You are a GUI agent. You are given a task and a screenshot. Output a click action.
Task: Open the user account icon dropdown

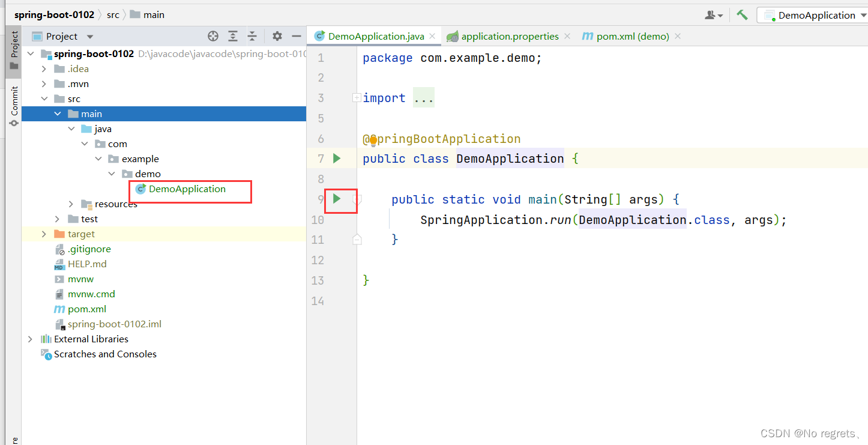[714, 15]
